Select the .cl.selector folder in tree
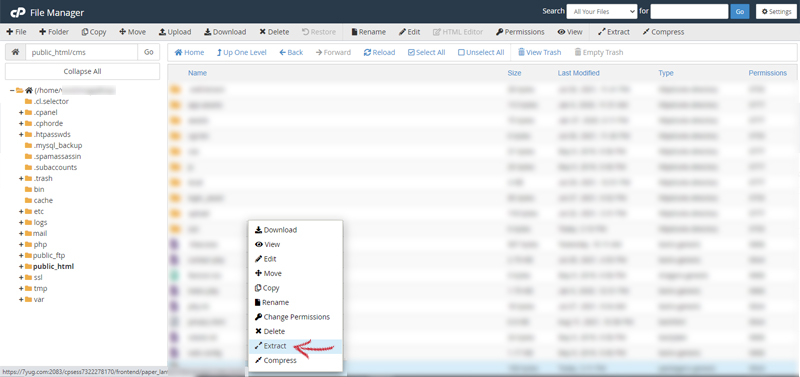 51,102
